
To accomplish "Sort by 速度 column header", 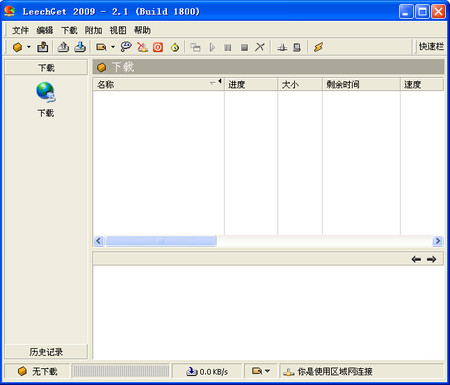I will (422, 85).
